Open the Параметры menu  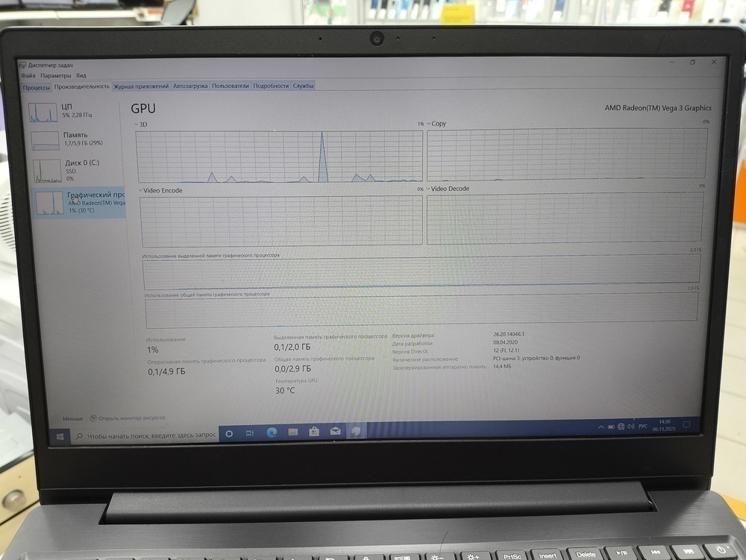tap(56, 75)
